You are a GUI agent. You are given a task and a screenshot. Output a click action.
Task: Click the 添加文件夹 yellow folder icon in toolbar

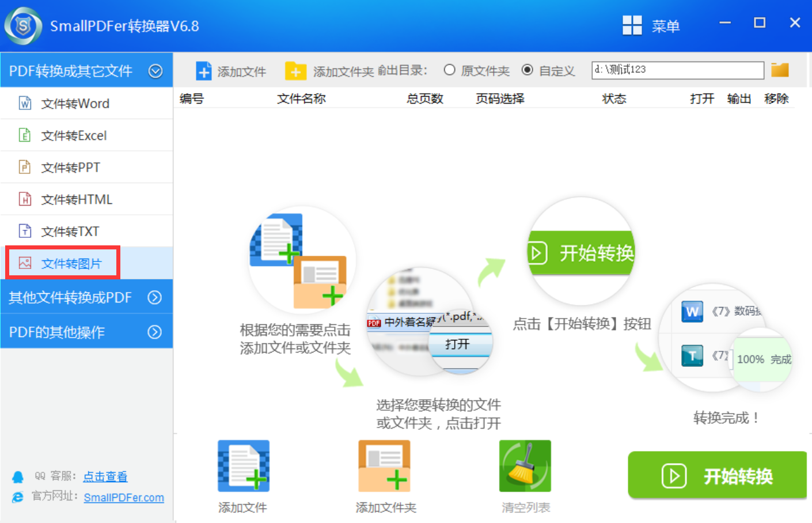tap(295, 71)
